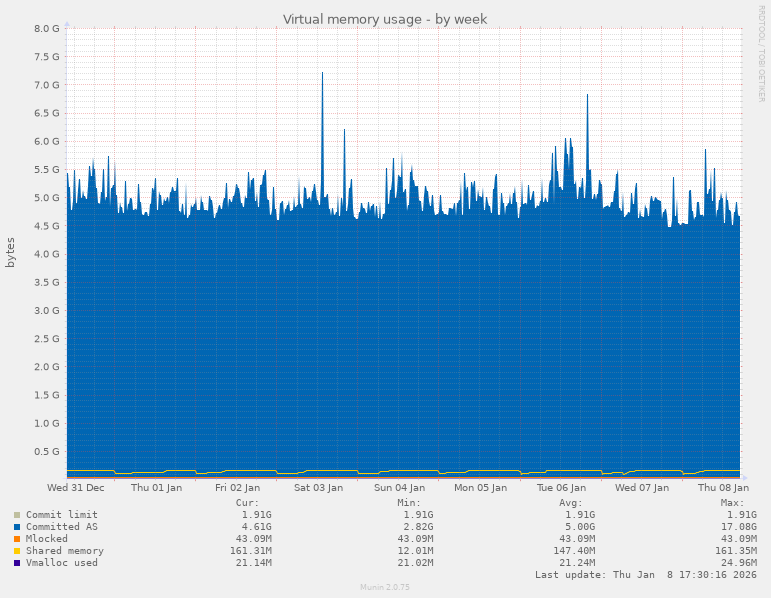The image size is (771, 598).
Task: Click the '1.0 G' y-axis label
Action: click(47, 423)
